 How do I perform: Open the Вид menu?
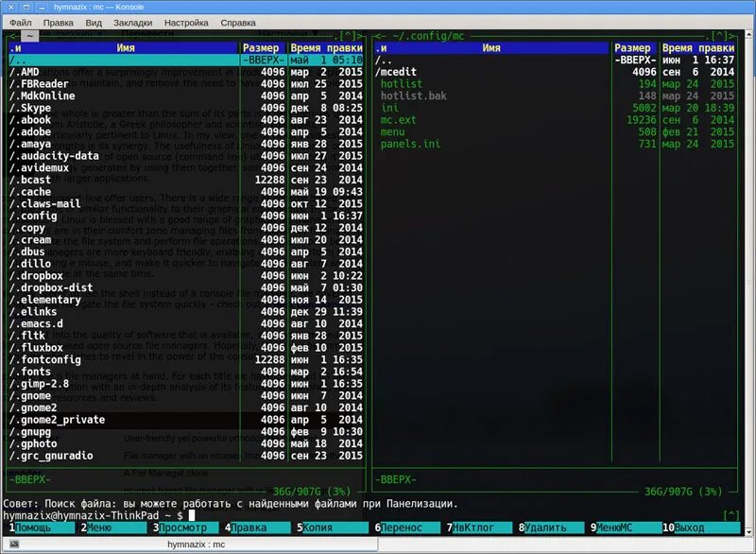(94, 23)
